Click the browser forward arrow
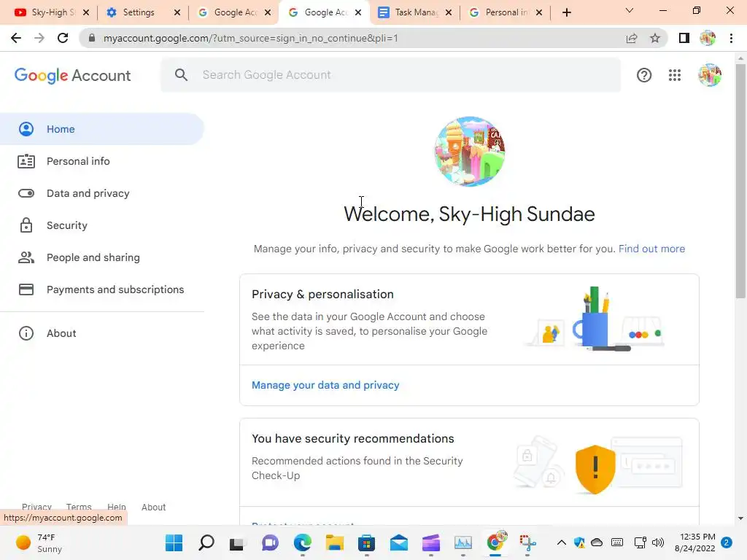Image resolution: width=747 pixels, height=560 pixels. pyautogui.click(x=39, y=38)
